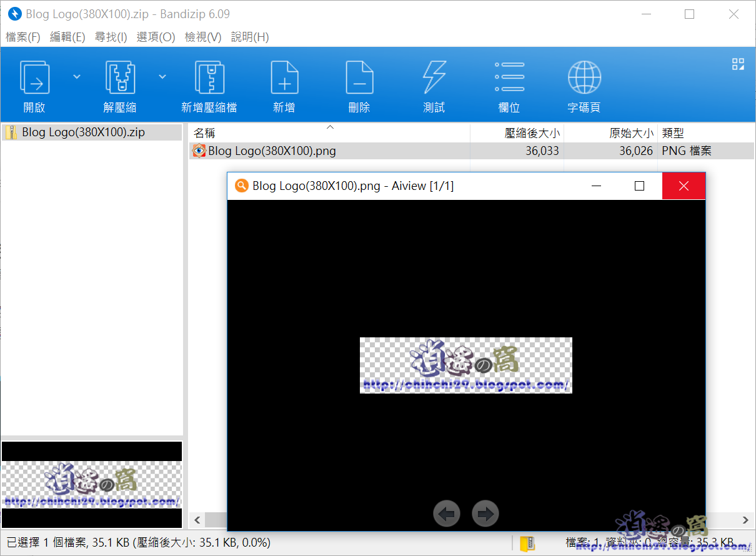Click the logo image in Aiview

(466, 365)
